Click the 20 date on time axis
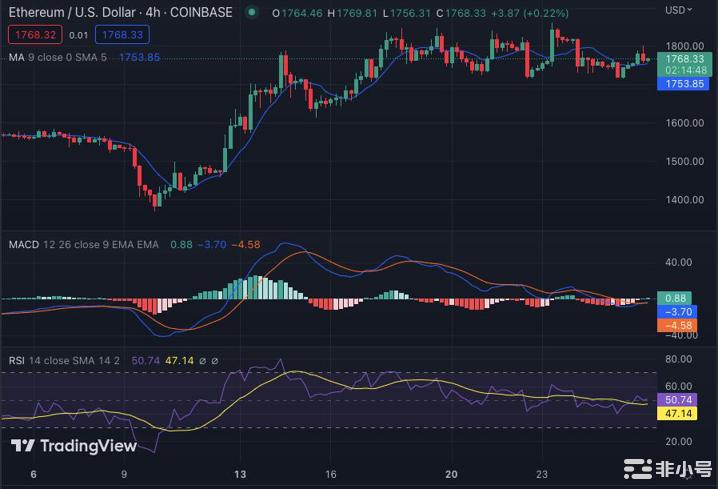The image size is (718, 489). tap(451, 474)
